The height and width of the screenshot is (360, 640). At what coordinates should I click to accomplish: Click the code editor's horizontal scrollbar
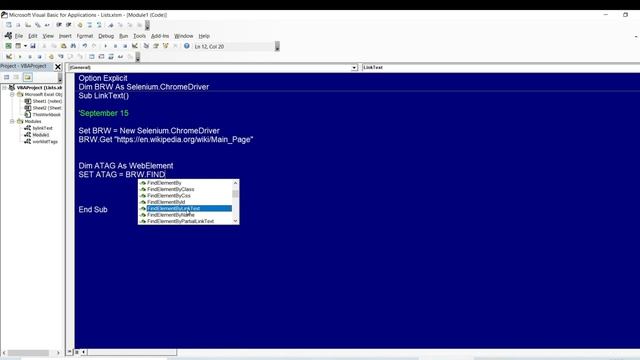coord(132,351)
